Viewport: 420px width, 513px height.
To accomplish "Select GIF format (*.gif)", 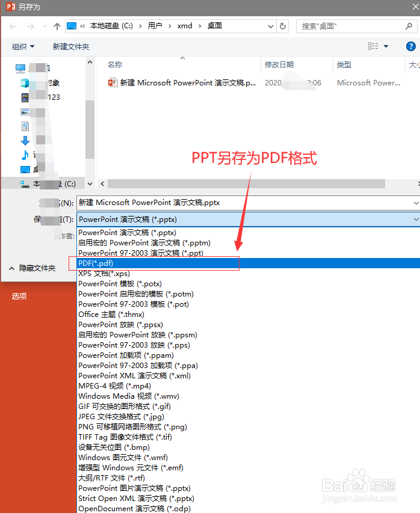I will (249, 407).
